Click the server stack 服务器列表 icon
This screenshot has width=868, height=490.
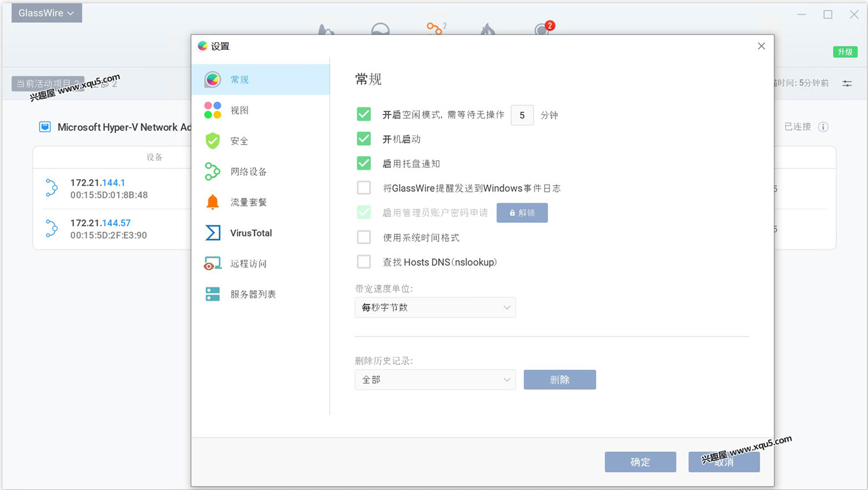point(212,294)
